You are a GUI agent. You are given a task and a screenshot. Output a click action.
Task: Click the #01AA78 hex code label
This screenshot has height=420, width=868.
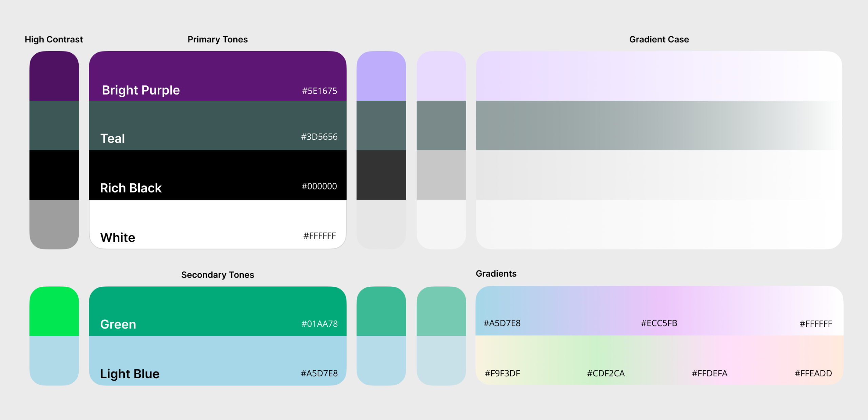(319, 324)
